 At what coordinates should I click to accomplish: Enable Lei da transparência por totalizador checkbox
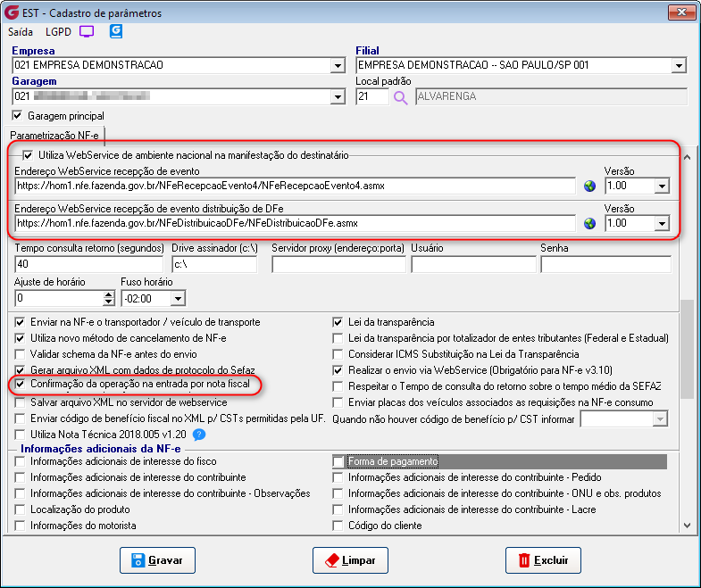338,338
